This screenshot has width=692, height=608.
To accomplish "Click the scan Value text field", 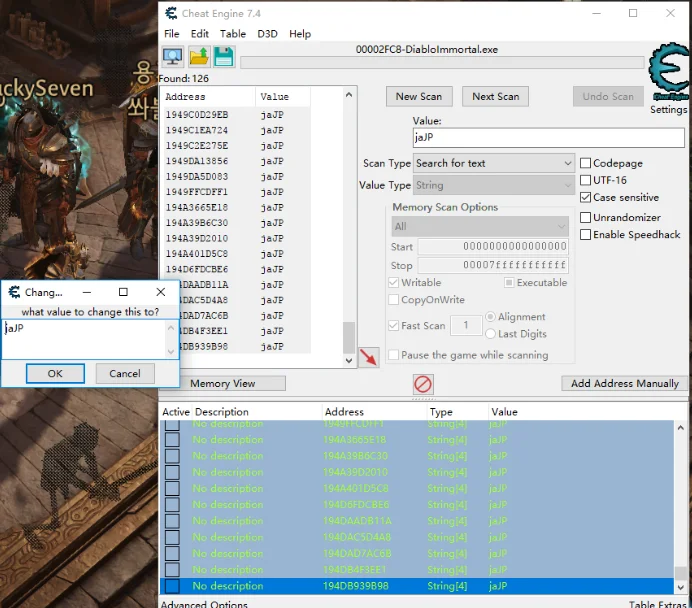I will coord(547,138).
